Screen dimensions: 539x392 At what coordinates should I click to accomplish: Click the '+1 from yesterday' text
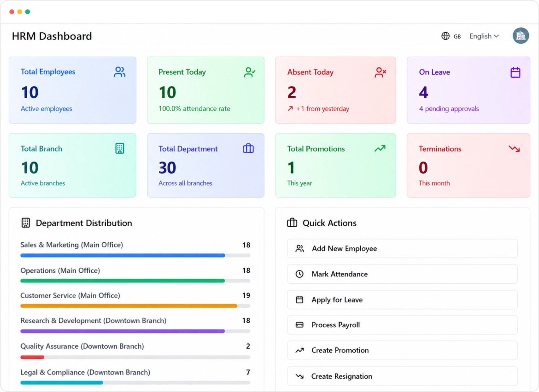pyautogui.click(x=322, y=109)
